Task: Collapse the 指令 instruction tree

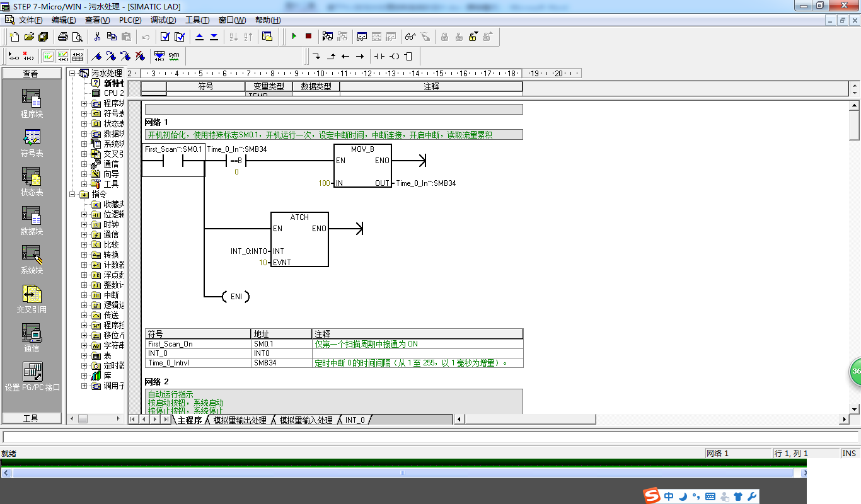Action: [72, 194]
